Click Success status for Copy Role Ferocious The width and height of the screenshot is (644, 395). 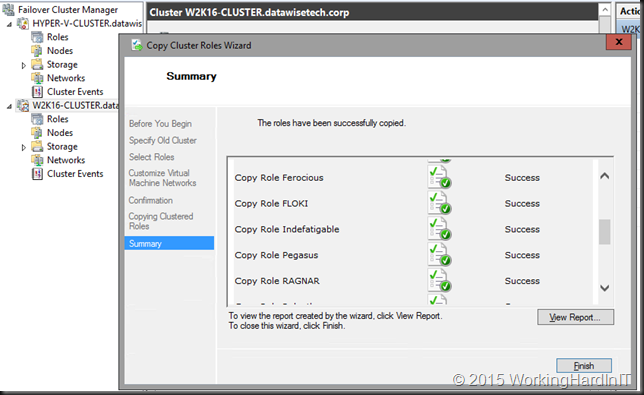522,177
